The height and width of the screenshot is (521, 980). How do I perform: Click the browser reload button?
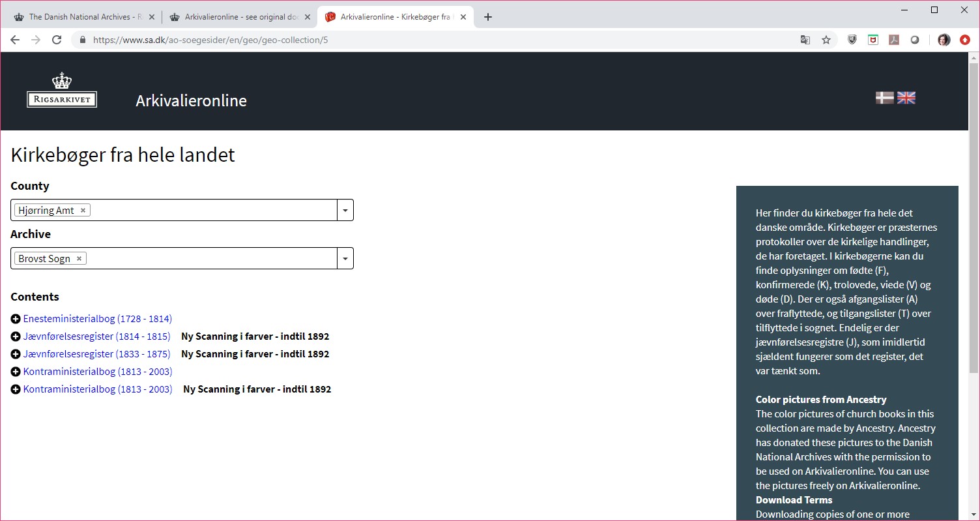(x=57, y=40)
